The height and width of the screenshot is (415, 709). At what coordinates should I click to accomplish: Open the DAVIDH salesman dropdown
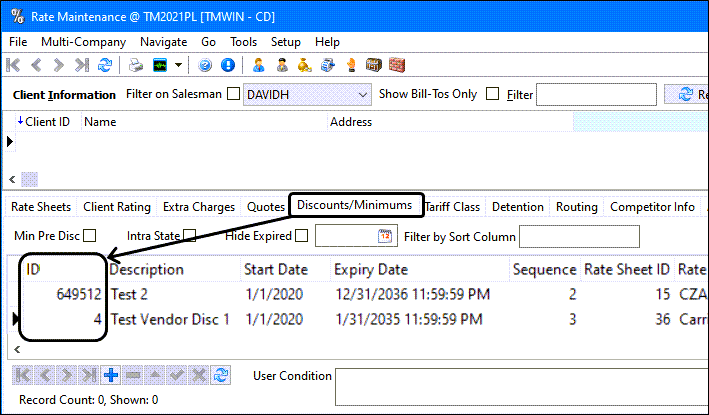pos(362,95)
